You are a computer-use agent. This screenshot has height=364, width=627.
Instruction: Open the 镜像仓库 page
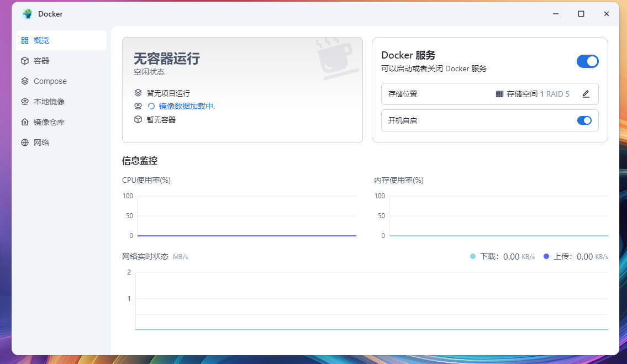point(61,122)
